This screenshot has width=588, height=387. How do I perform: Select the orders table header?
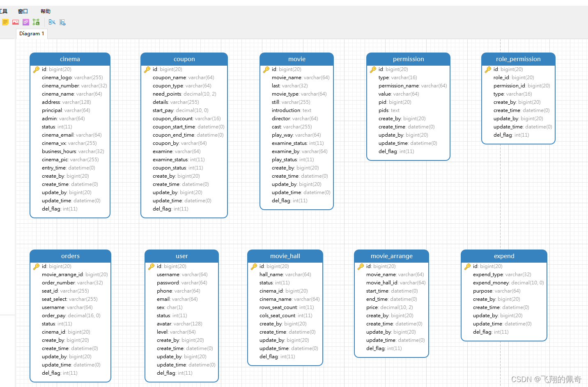pos(70,256)
